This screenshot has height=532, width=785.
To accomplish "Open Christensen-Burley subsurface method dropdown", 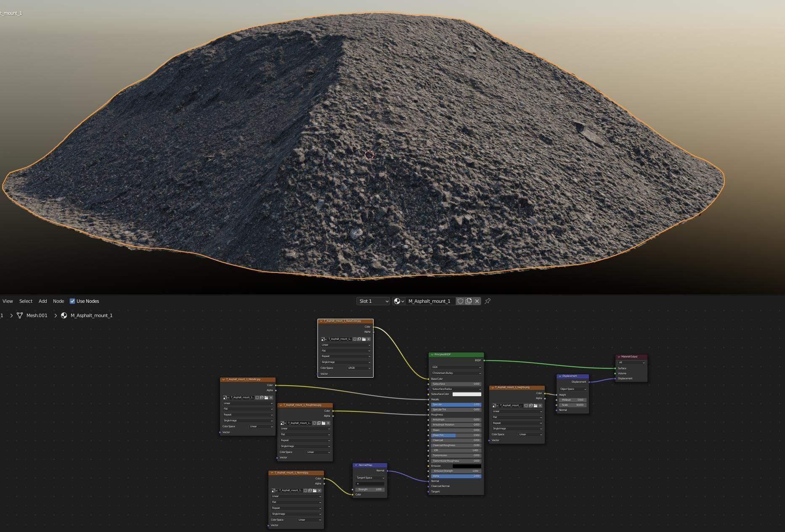I will point(456,373).
